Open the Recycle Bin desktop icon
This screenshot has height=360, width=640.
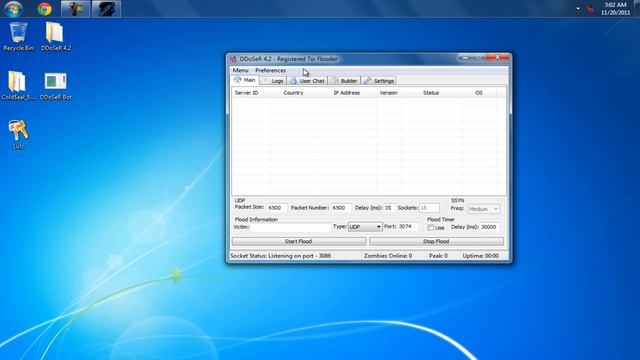[x=18, y=36]
